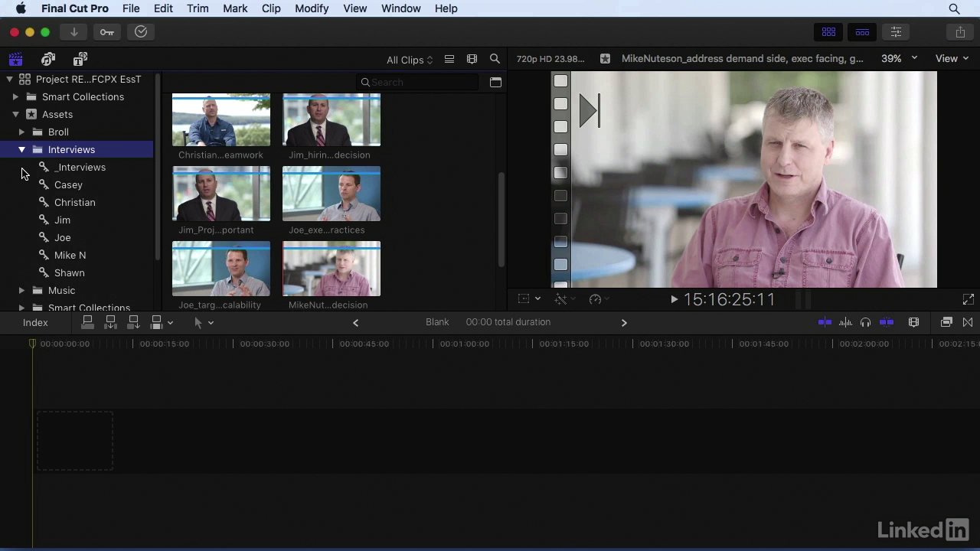Enter full screen viewer mode
Viewport: 980px width, 551px height.
click(x=968, y=299)
